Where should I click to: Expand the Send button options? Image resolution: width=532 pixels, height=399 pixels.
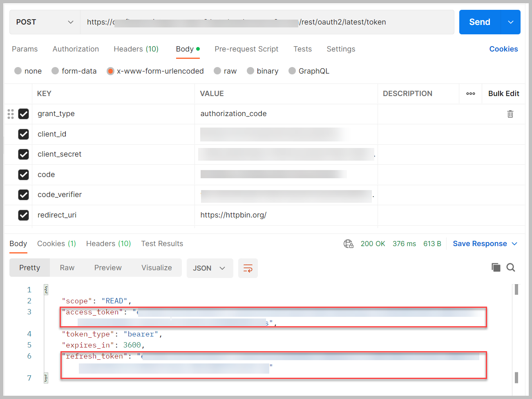[x=511, y=22]
